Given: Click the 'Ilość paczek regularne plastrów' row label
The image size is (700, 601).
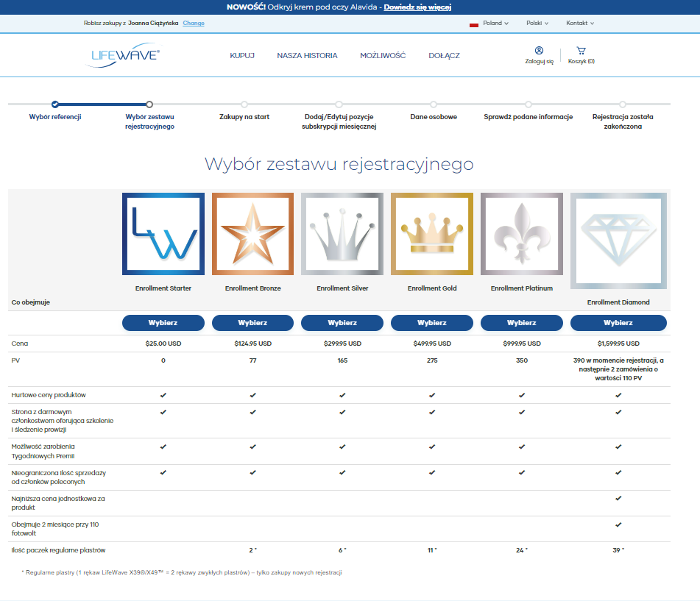Looking at the screenshot, I should [x=58, y=550].
